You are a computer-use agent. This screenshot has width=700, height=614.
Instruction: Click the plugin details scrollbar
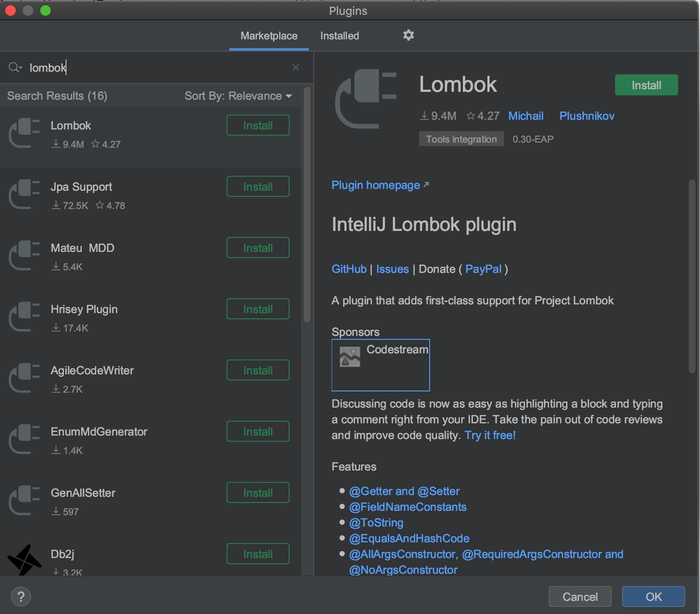point(692,276)
